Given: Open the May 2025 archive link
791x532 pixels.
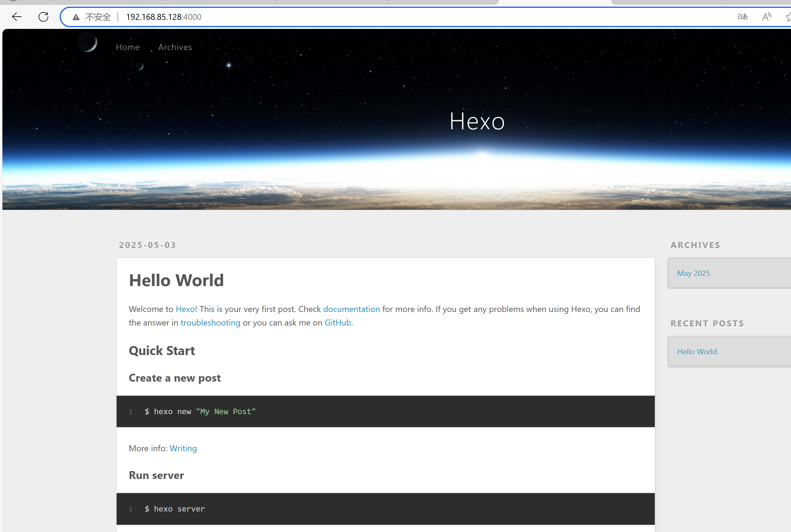Looking at the screenshot, I should (x=693, y=273).
